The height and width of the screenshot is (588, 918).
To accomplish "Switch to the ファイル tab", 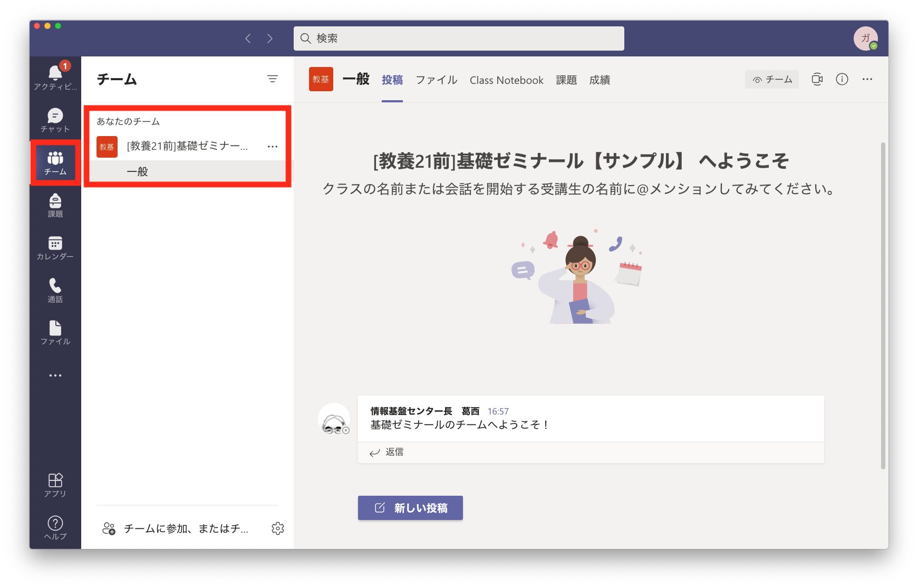I will click(436, 80).
